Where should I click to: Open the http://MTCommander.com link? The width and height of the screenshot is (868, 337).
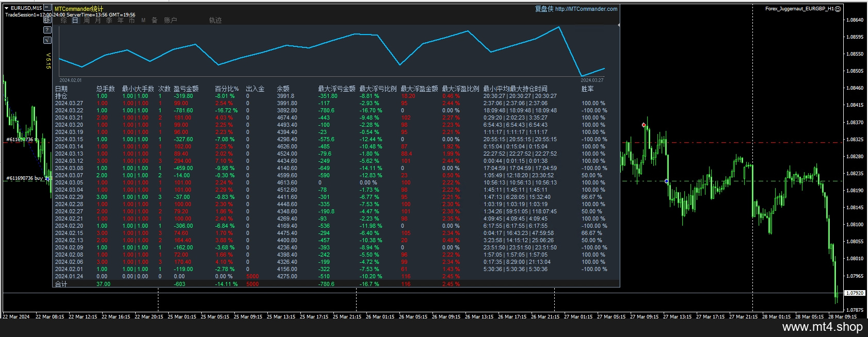pyautogui.click(x=586, y=9)
